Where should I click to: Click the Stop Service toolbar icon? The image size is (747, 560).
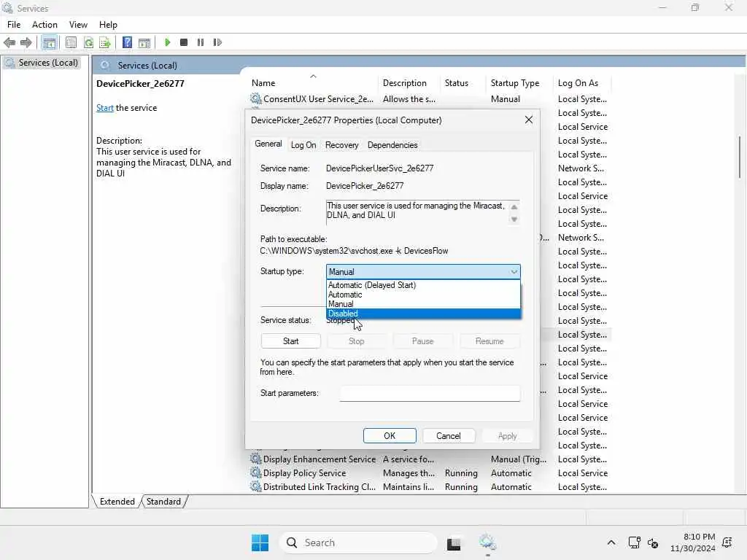(184, 42)
